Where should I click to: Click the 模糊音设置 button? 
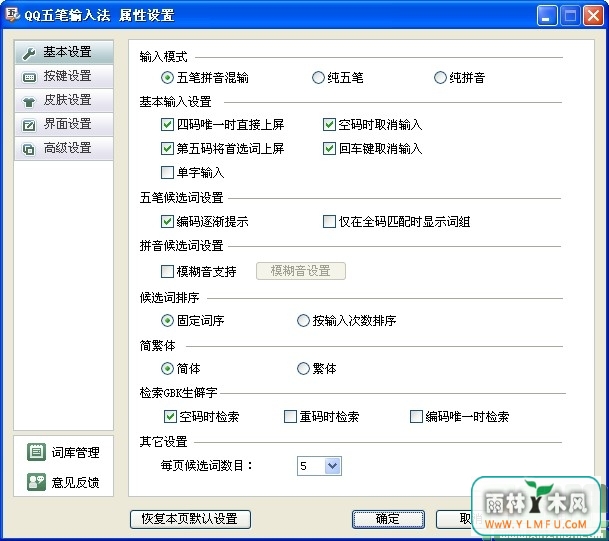[301, 271]
